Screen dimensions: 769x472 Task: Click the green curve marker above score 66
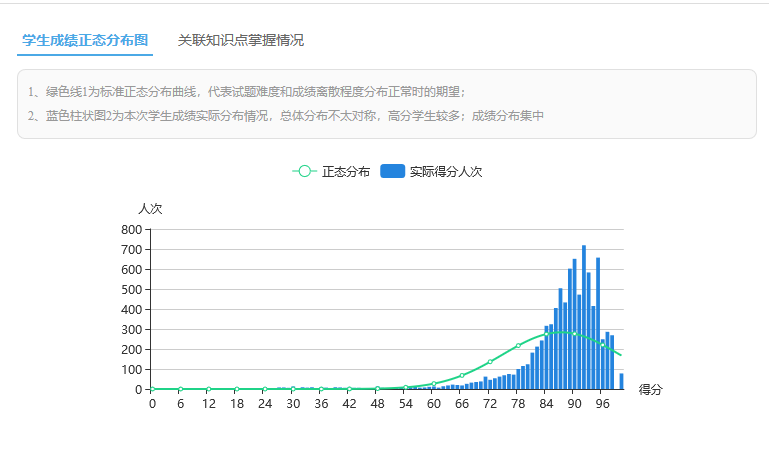(462, 376)
